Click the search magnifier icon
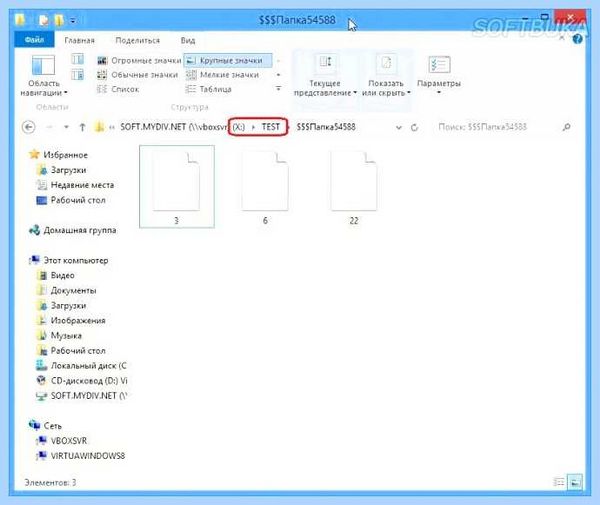 point(567,127)
